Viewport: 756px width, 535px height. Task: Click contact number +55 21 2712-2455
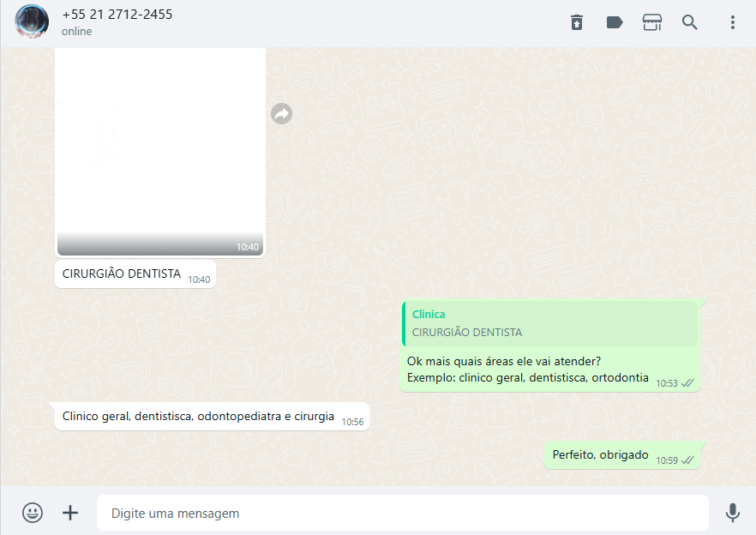(x=117, y=15)
